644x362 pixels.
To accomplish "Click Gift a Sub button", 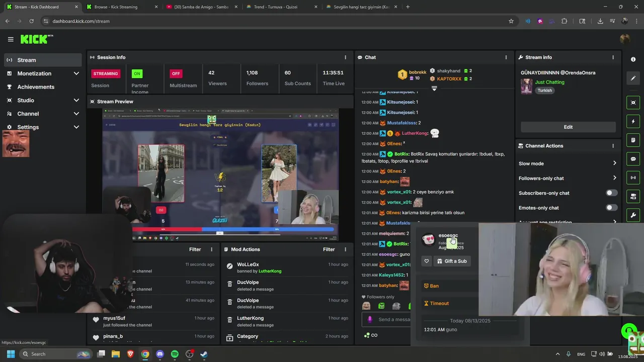I will [452, 261].
